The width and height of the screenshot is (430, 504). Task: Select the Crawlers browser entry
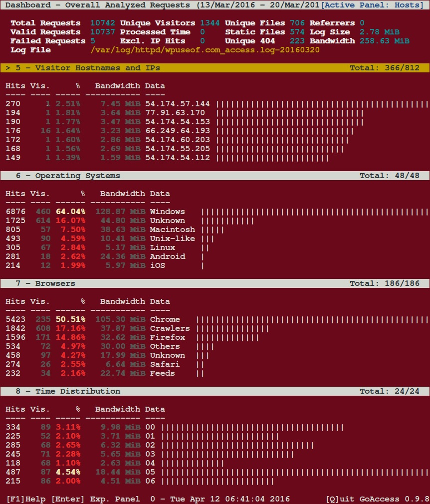tap(215, 328)
